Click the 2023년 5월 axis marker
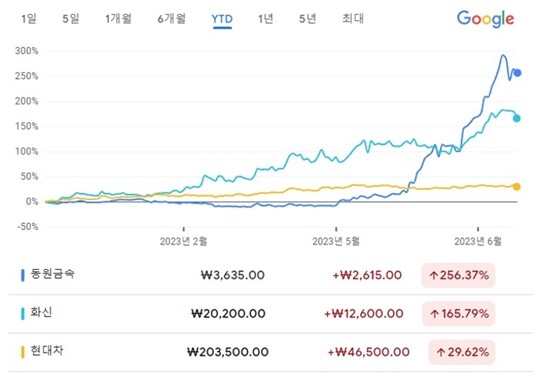Screen dimensions: 540x378 [x=336, y=241]
